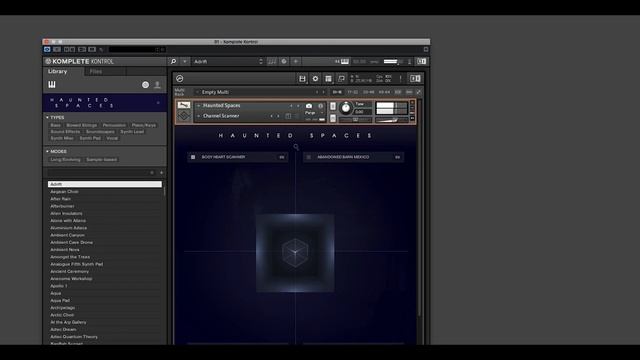Open the Kontakt workspace layout icon
This screenshot has width=640, height=360.
coord(328,79)
